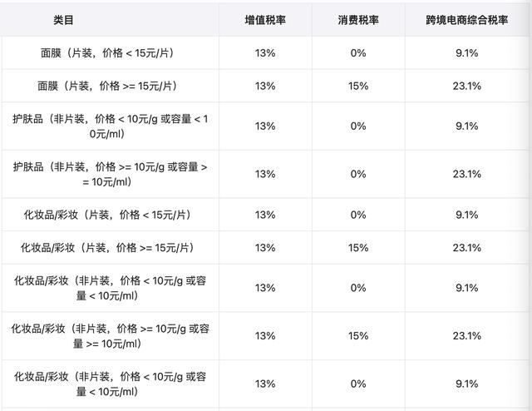Click 13% 增值税率 for 化妆品/彩妆 片装 < 15元/片

265,215
